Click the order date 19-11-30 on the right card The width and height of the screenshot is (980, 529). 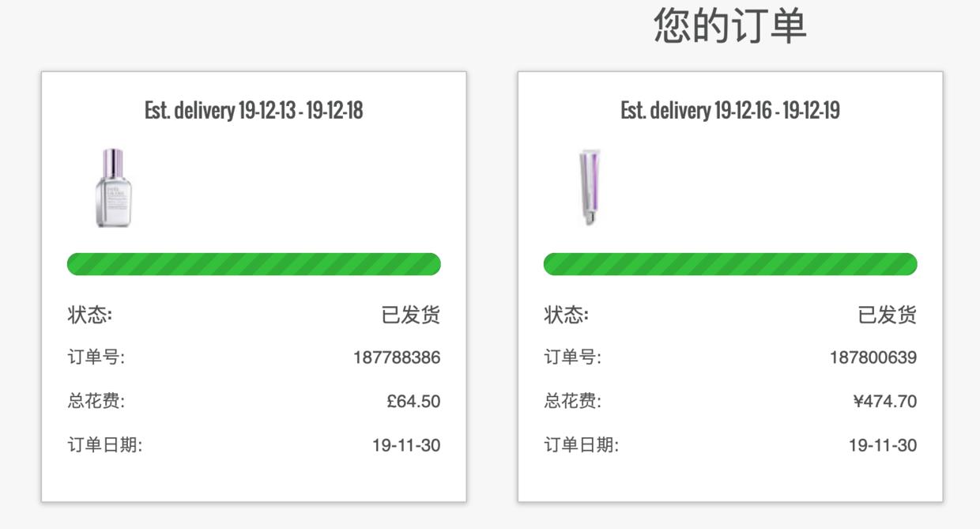click(x=883, y=444)
